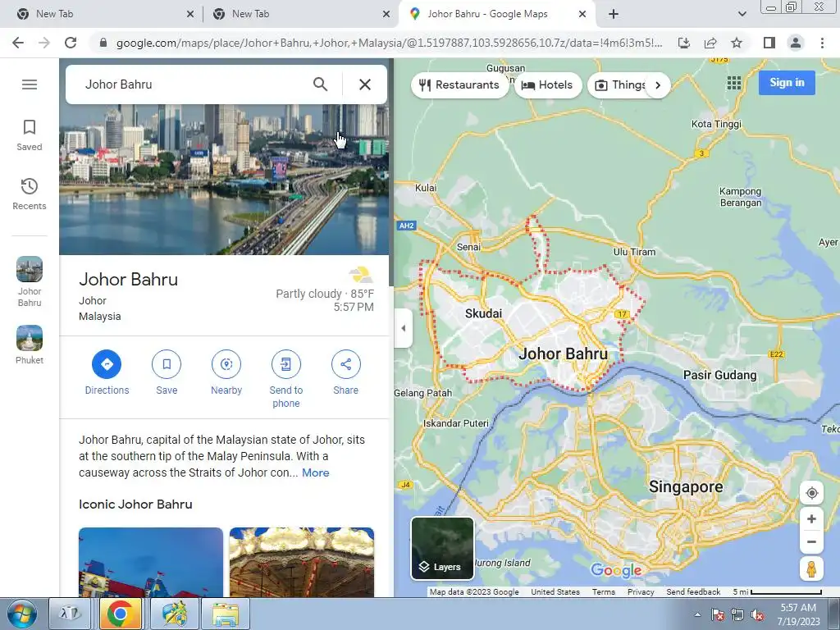Search Nearby Johor Bahru
The width and height of the screenshot is (840, 630).
[x=226, y=373]
